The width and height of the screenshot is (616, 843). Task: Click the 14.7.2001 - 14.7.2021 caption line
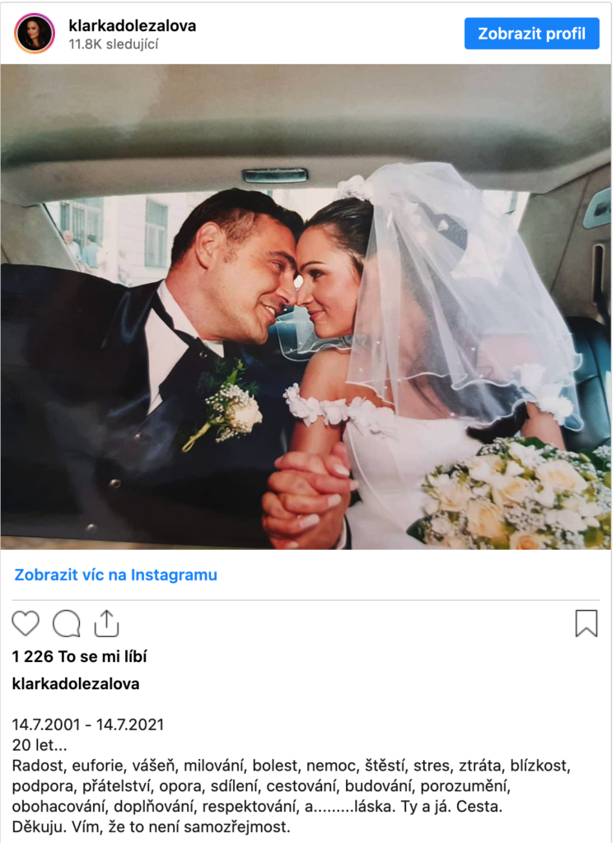88,724
